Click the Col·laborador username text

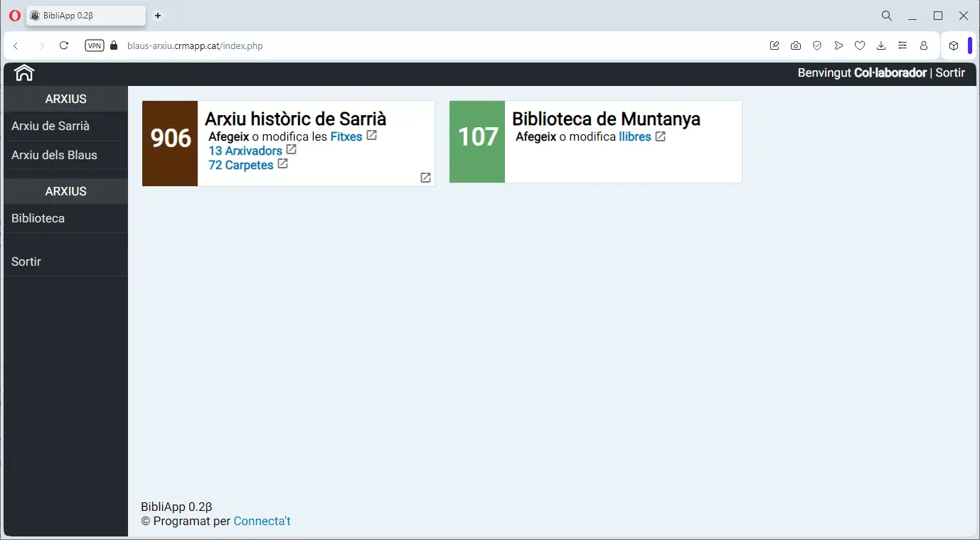[x=890, y=72]
